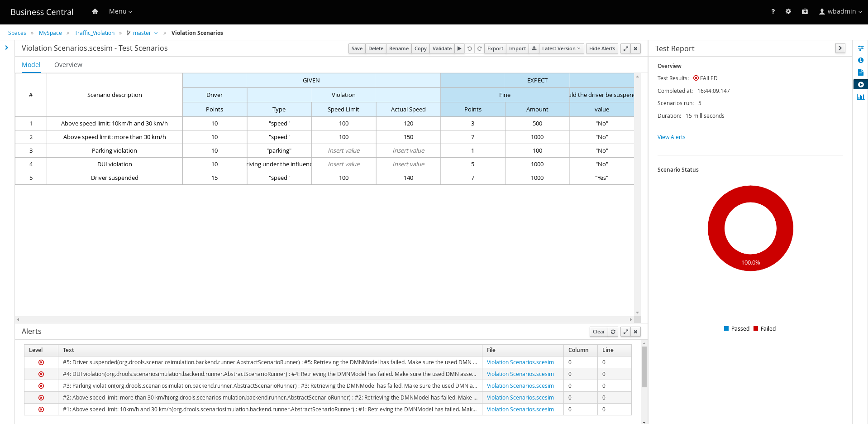Open the Menu dropdown
Screen dimensions: 868x424
point(120,12)
